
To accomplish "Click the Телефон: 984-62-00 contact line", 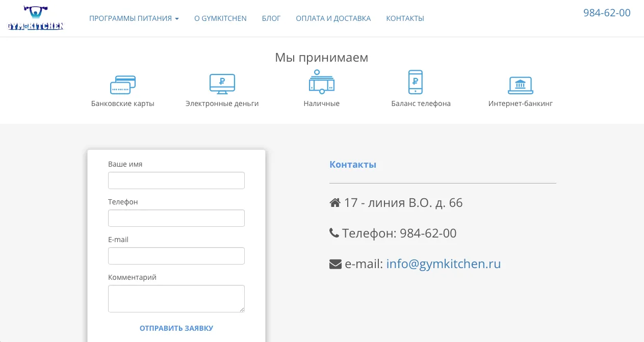I will (x=399, y=233).
